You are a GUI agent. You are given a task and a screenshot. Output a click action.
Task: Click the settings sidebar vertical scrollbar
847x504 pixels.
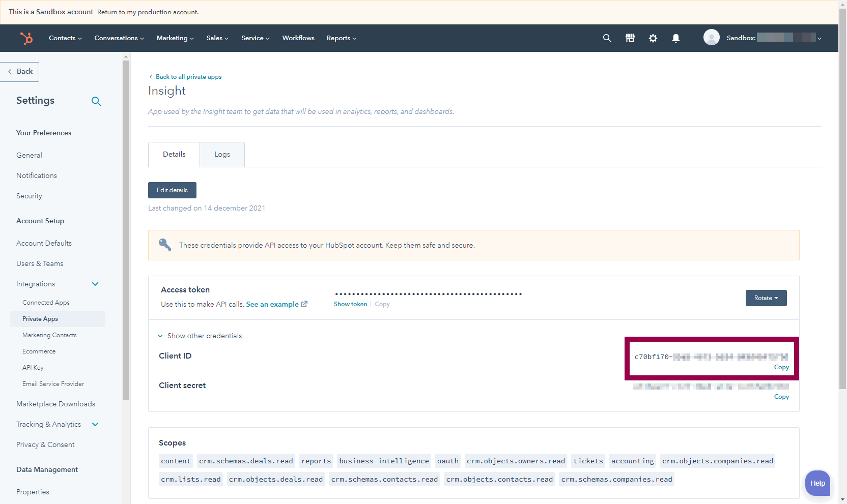coord(126,229)
